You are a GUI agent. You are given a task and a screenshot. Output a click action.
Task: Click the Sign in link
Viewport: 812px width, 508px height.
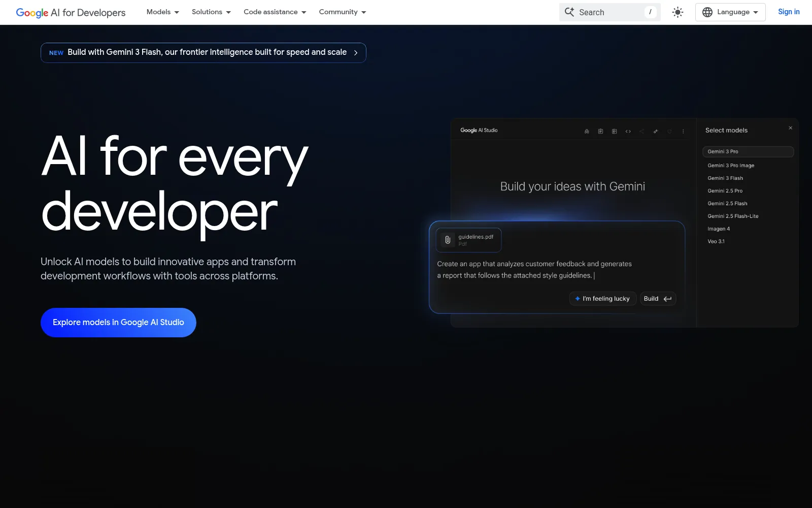(x=789, y=12)
